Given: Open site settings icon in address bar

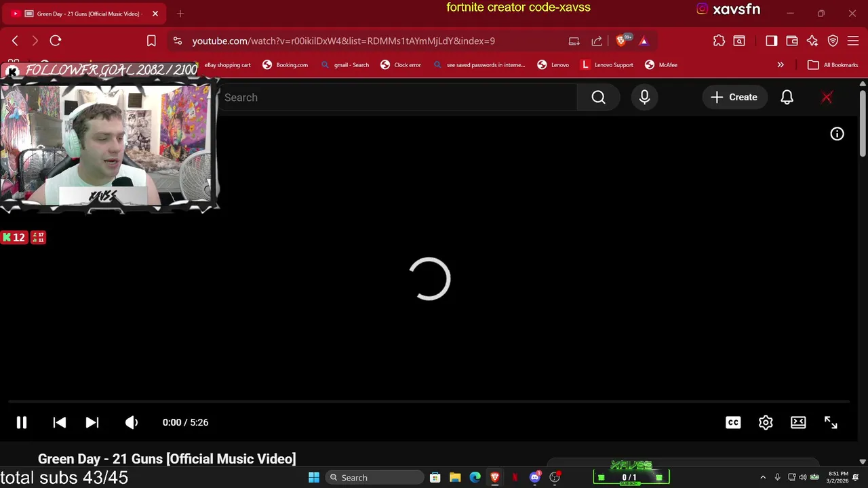Looking at the screenshot, I should pos(178,41).
